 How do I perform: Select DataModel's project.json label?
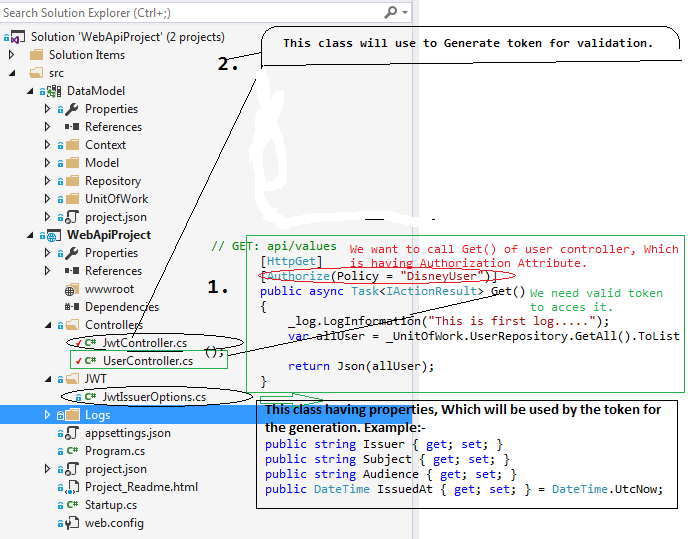tap(116, 217)
